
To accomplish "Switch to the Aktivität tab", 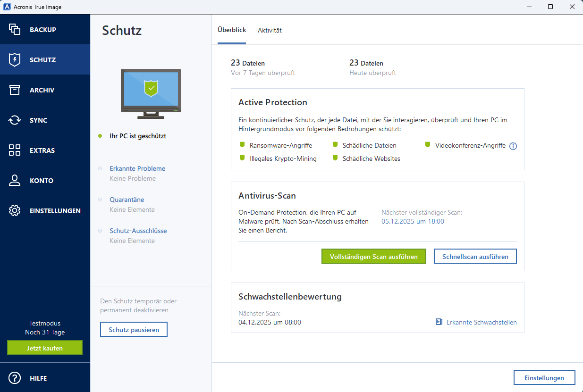I will point(270,30).
